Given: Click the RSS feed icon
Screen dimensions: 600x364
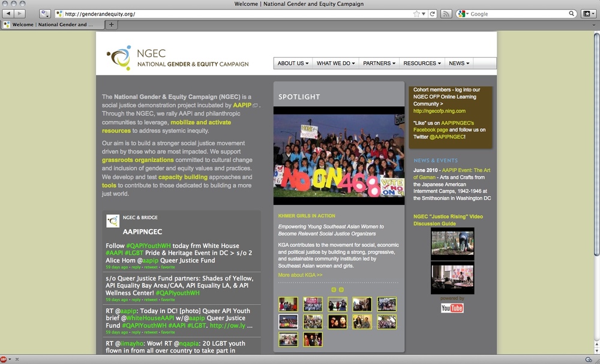Looking at the screenshot, I should coord(446,13).
